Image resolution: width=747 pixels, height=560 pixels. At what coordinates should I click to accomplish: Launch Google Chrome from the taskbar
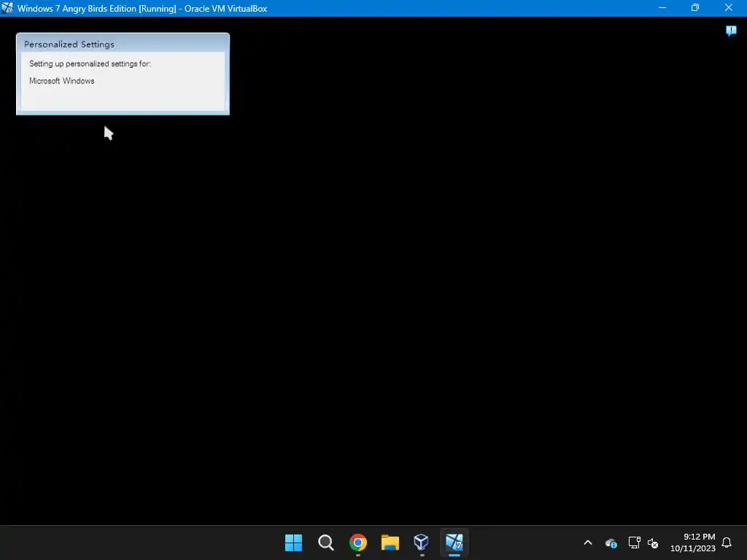click(357, 542)
